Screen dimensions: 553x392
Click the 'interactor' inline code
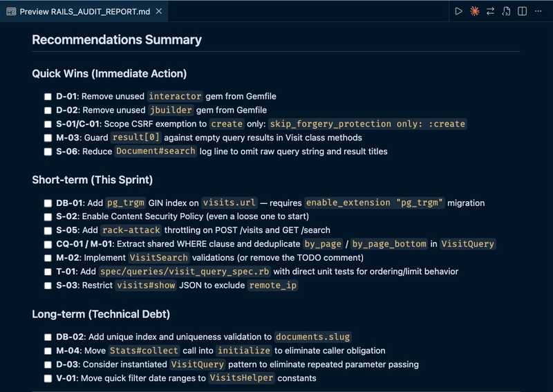coord(175,96)
